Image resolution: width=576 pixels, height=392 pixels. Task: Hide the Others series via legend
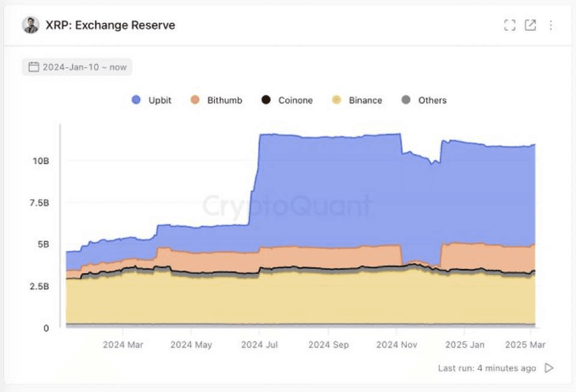point(432,100)
